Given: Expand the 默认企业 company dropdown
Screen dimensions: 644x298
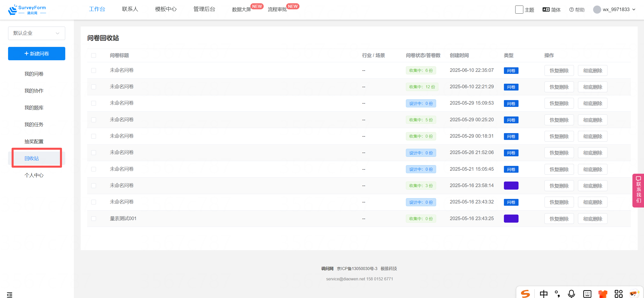Looking at the screenshot, I should pos(37,33).
